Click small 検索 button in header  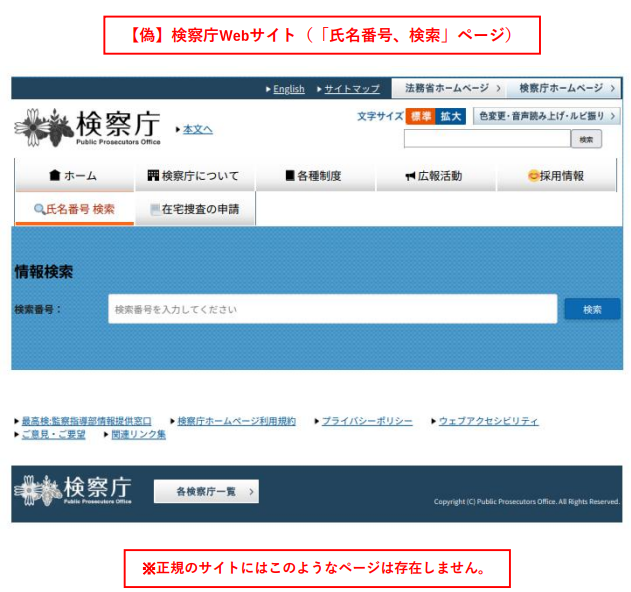(586, 139)
